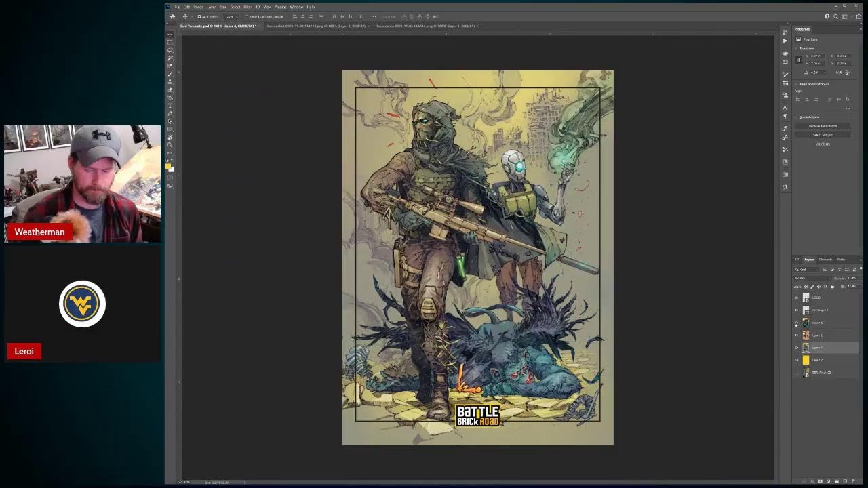
Task: Select the Move tool
Action: point(170,35)
